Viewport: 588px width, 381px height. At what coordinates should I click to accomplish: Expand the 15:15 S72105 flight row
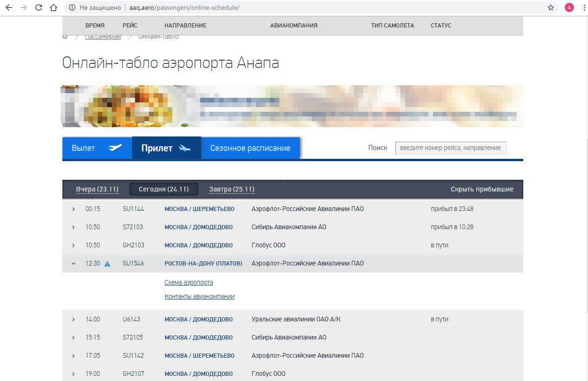(x=73, y=338)
